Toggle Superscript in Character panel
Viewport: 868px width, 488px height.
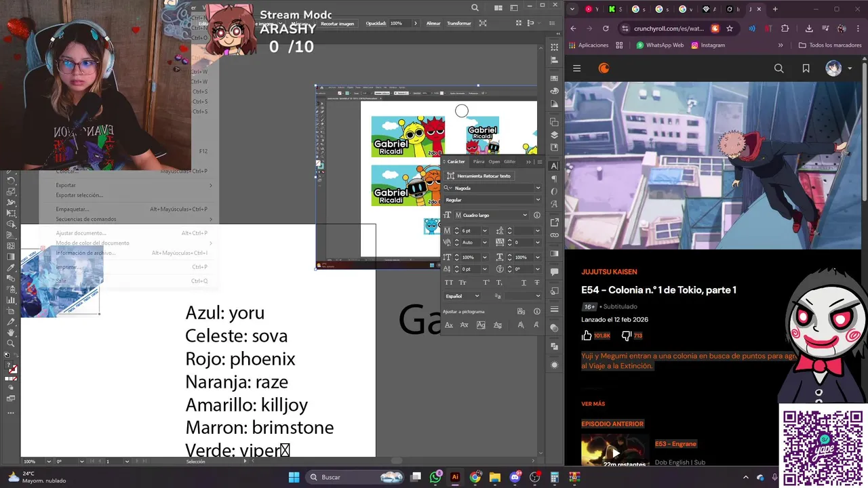(x=486, y=282)
